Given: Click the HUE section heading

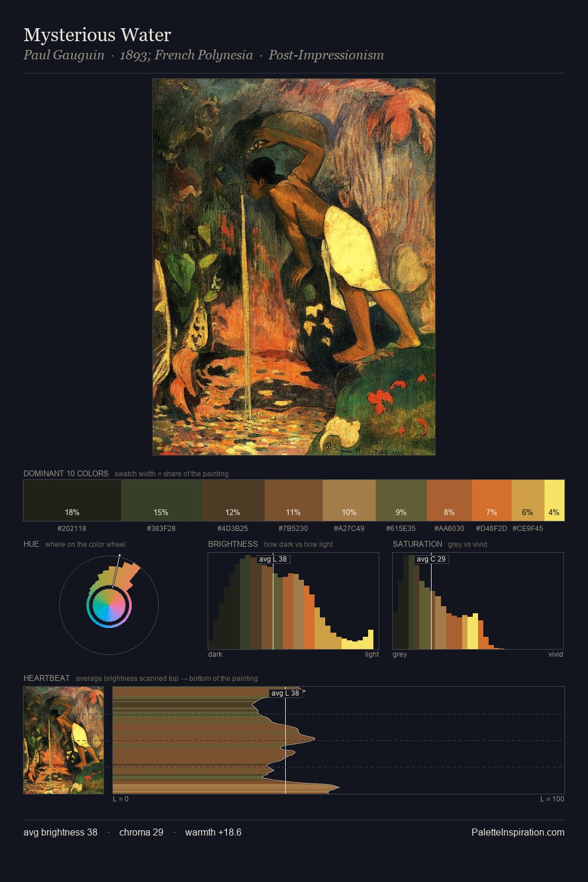Looking at the screenshot, I should coord(31,544).
